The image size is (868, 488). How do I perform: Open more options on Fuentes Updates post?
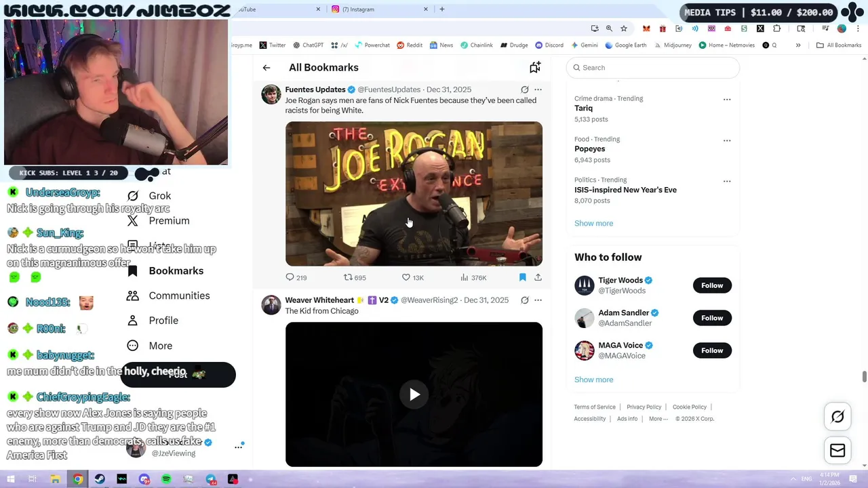[538, 89]
